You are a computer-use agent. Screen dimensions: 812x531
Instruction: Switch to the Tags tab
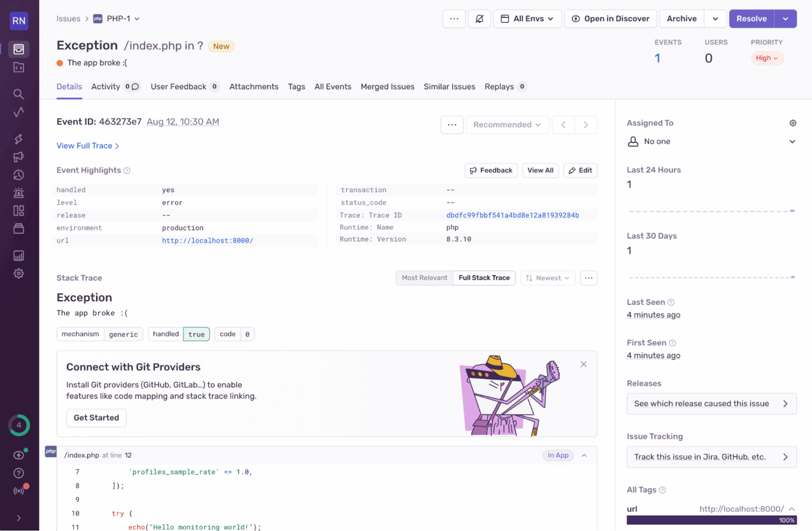click(297, 87)
